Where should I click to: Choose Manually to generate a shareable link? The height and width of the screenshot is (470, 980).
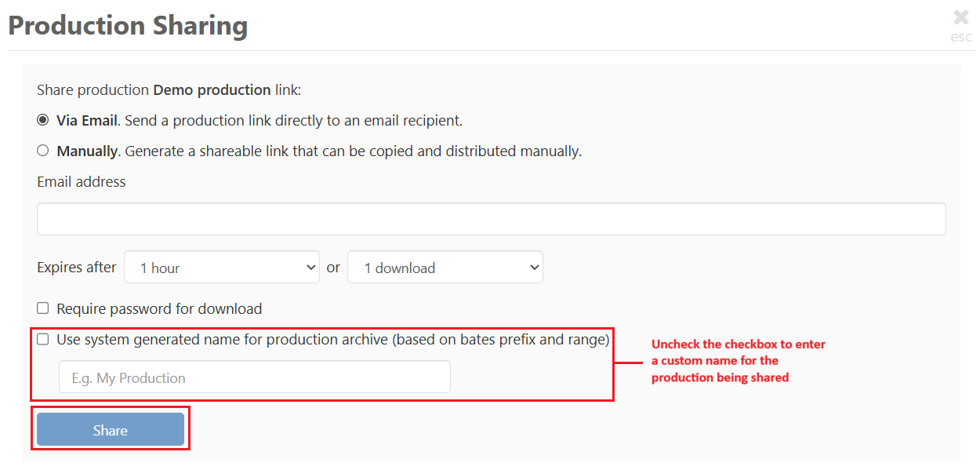click(x=43, y=151)
